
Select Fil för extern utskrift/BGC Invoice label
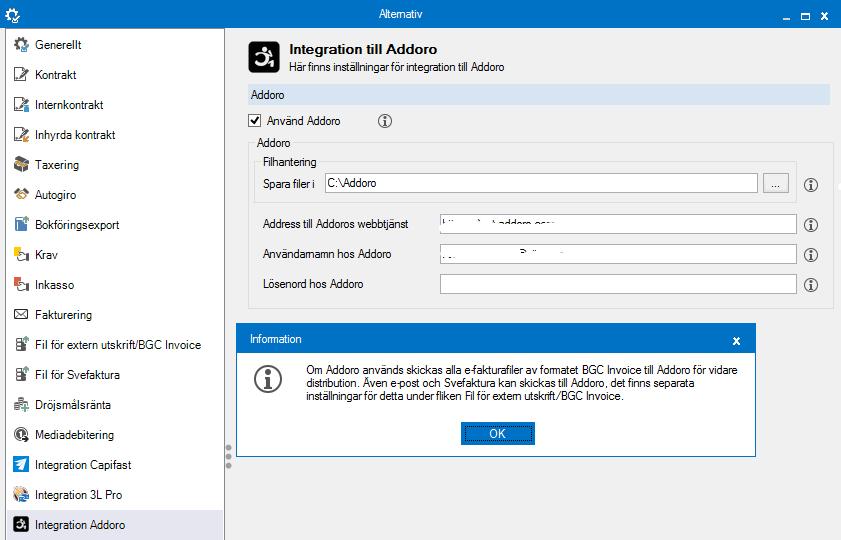click(118, 345)
